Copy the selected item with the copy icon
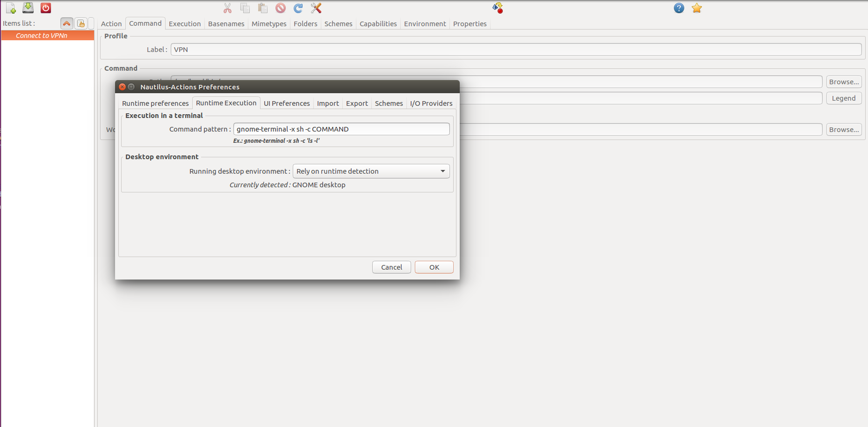Viewport: 868px width, 427px height. 245,8
